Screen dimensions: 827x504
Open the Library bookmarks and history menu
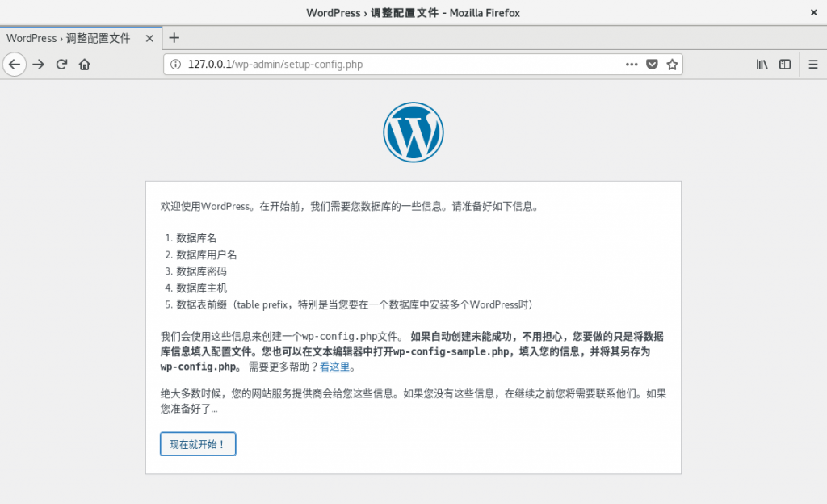(762, 65)
